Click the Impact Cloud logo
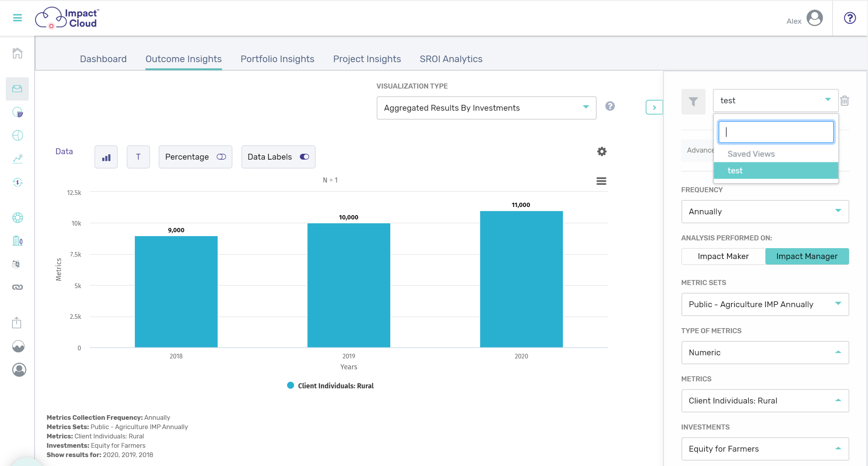 67,18
